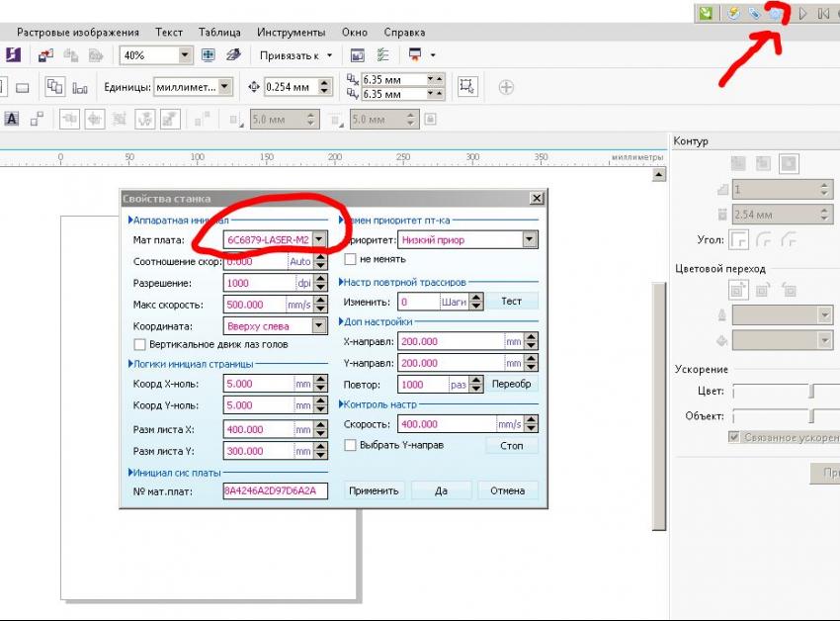Click the linear color transition icon under Цветовой переход

737,290
